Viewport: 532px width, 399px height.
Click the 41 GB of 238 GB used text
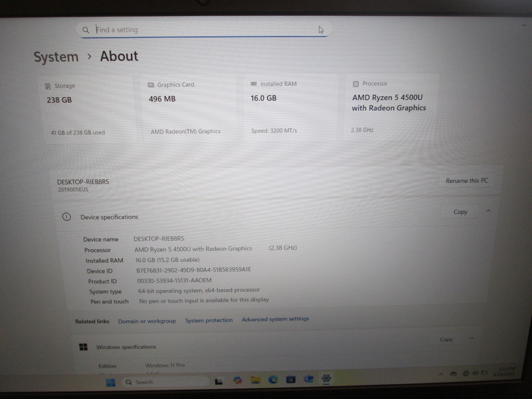[78, 132]
